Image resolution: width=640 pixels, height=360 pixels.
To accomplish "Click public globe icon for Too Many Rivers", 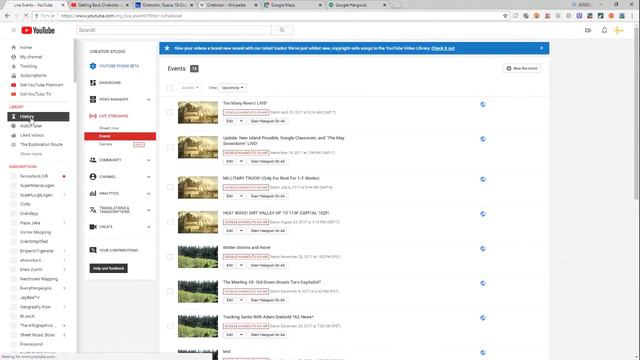I will point(483,104).
